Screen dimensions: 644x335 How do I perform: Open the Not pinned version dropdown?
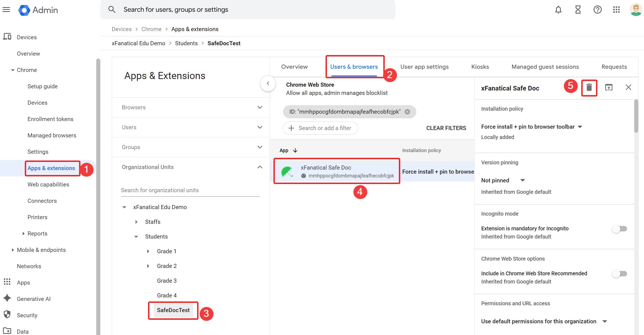point(523,180)
